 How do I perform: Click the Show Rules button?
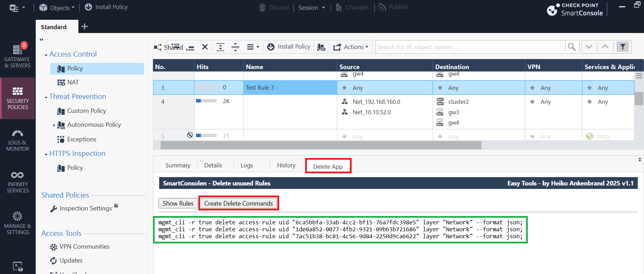[x=178, y=203]
